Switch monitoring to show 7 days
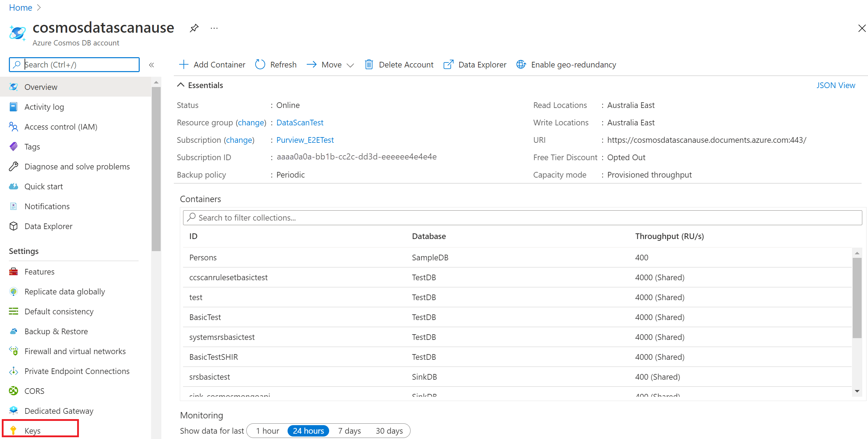Image resolution: width=868 pixels, height=439 pixels. 349,430
